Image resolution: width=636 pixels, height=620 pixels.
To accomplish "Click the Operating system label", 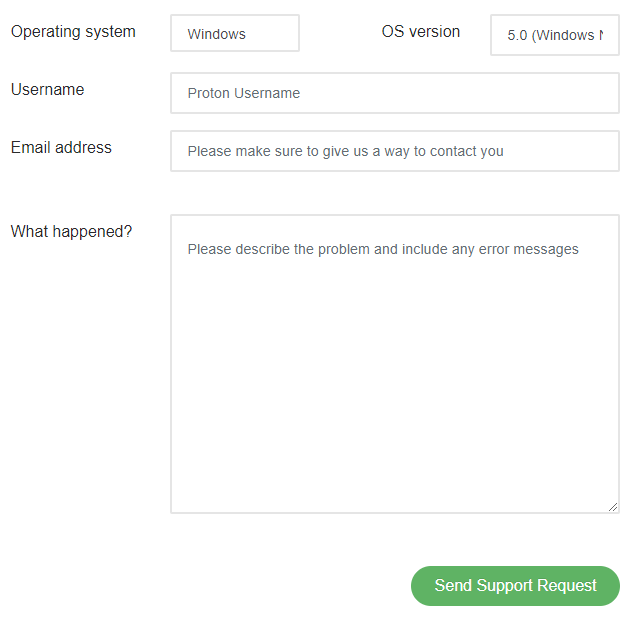I will pyautogui.click(x=73, y=32).
